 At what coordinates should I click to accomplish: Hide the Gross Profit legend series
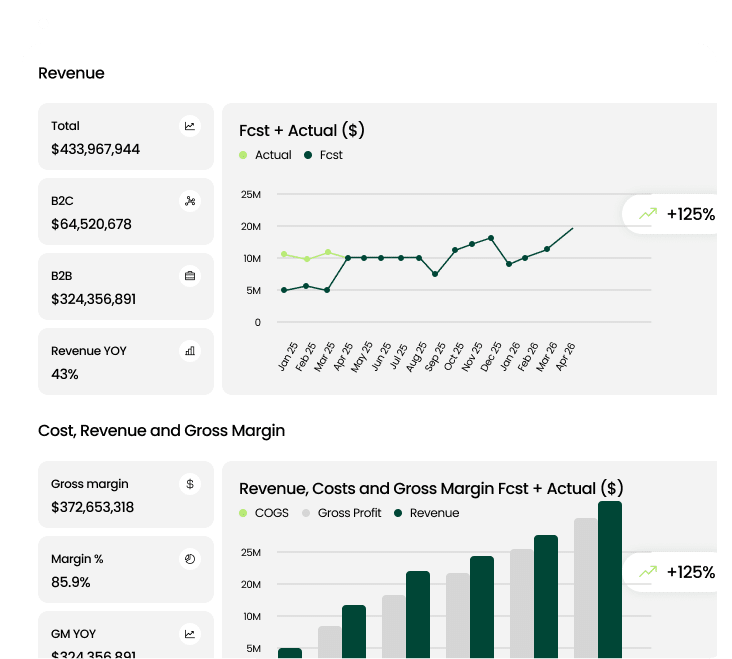343,513
